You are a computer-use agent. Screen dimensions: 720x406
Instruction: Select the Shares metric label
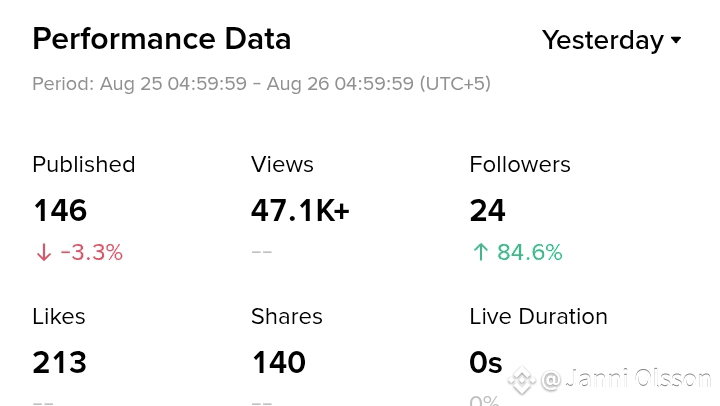coord(287,316)
